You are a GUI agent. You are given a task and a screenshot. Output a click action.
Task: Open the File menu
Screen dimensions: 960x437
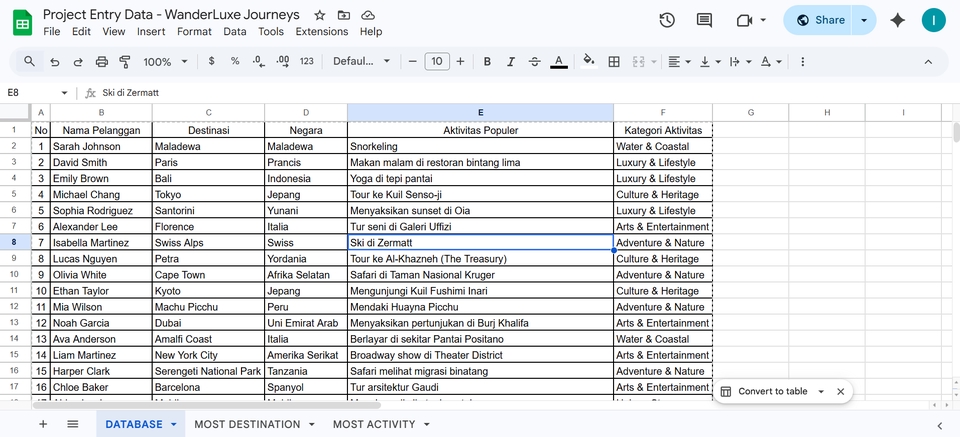(51, 31)
